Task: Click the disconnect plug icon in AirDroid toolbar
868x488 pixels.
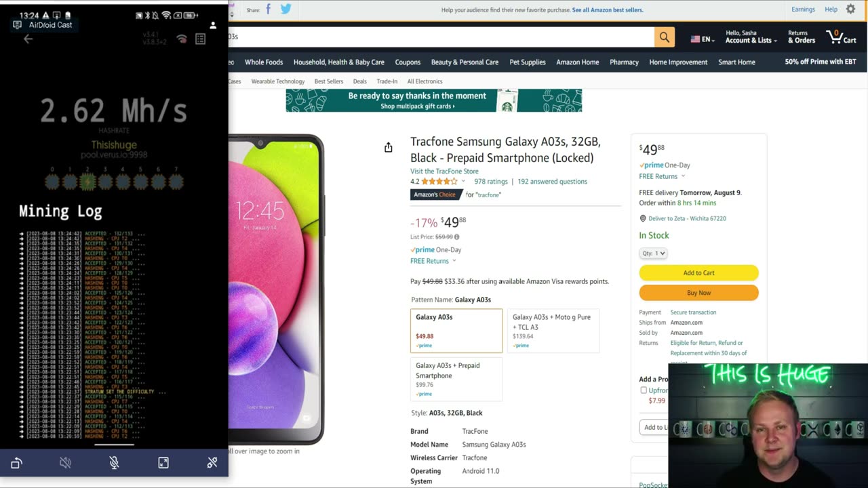Action: [212, 463]
